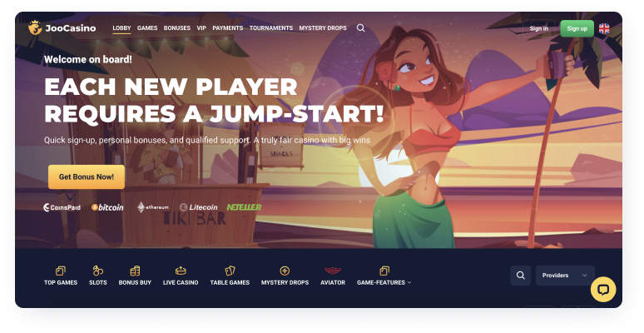The height and width of the screenshot is (333, 644).
Task: Click the ethereum payment logo
Action: tap(153, 207)
